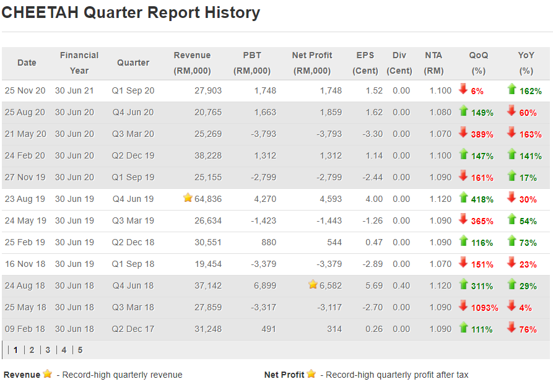Open page 5 in the pagination
Viewport: 553px width, 392px height.
tap(80, 350)
